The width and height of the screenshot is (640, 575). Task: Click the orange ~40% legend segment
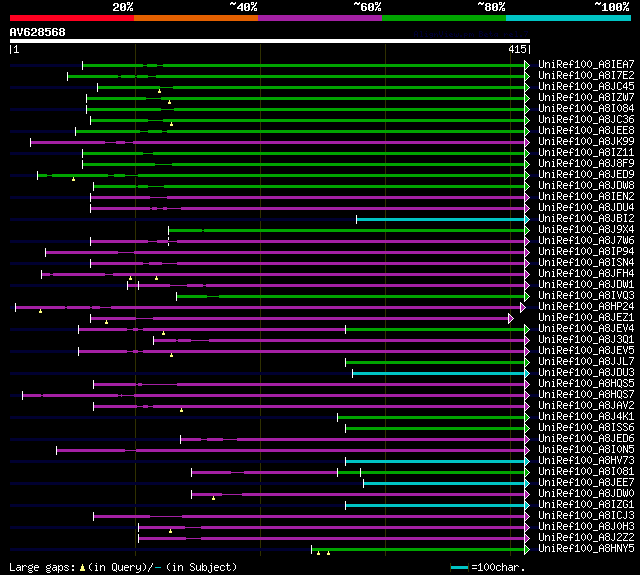pos(196,18)
